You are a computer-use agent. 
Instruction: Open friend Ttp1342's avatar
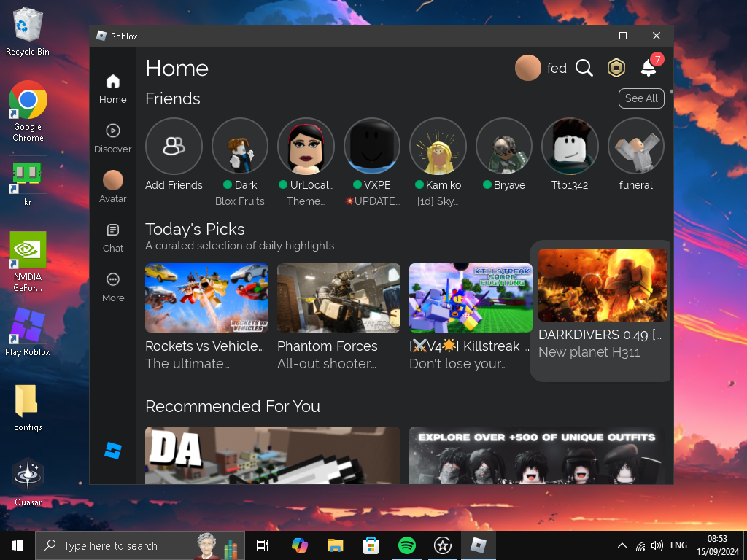click(x=570, y=146)
